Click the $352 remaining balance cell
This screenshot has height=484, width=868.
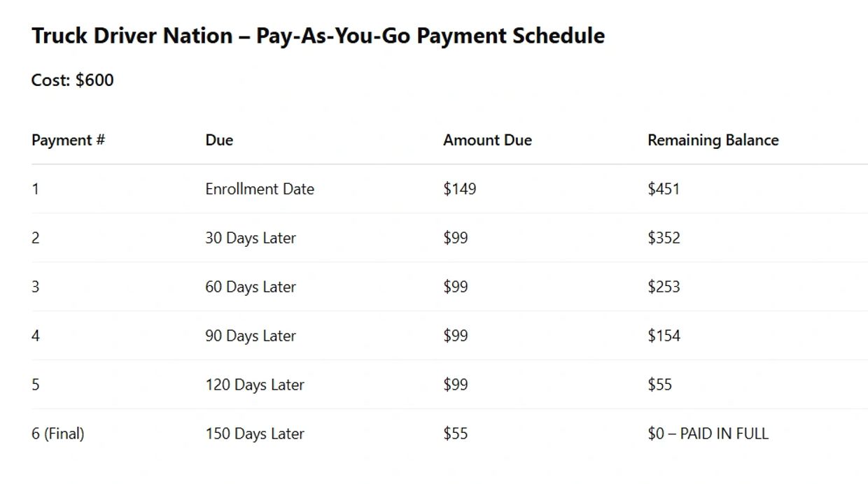664,238
